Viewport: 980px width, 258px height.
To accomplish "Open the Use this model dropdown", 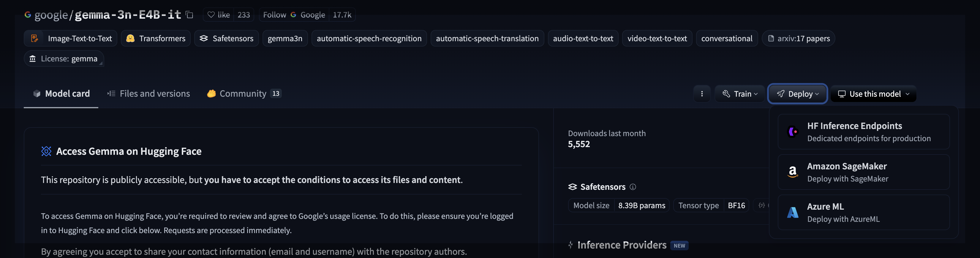I will point(873,94).
